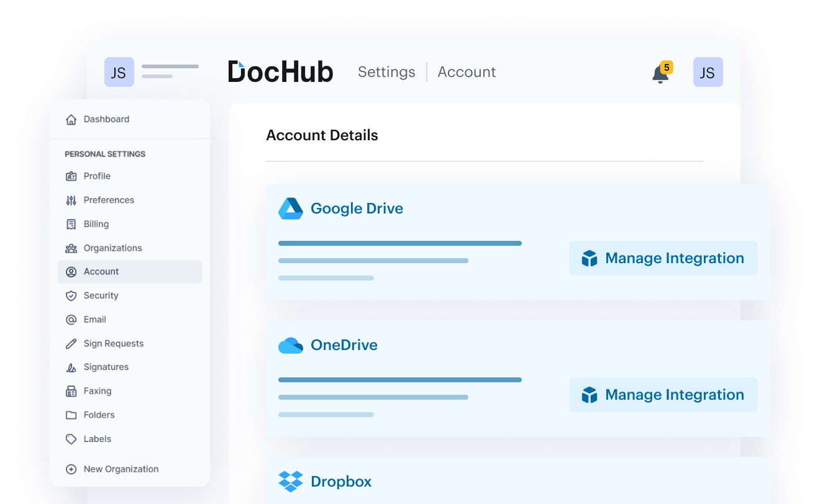
Task: Click the Security shield icon
Action: (72, 295)
